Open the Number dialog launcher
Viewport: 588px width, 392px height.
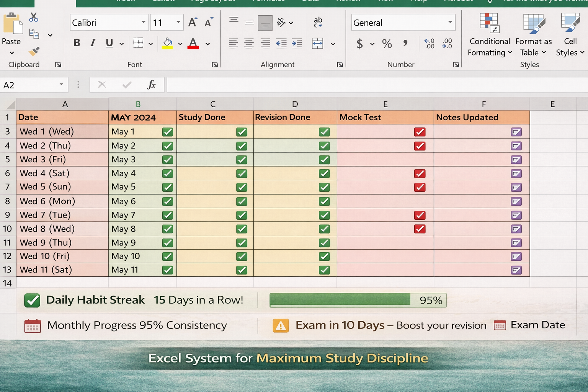[456, 65]
